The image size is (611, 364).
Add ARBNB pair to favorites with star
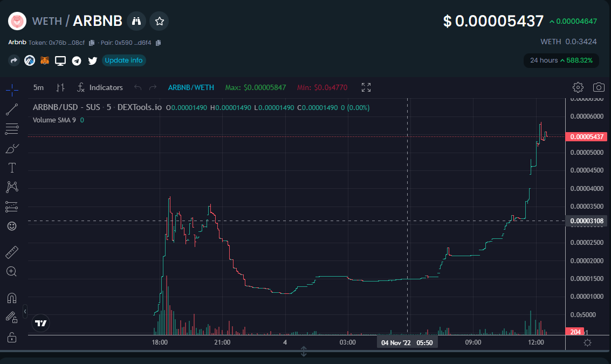tap(160, 21)
